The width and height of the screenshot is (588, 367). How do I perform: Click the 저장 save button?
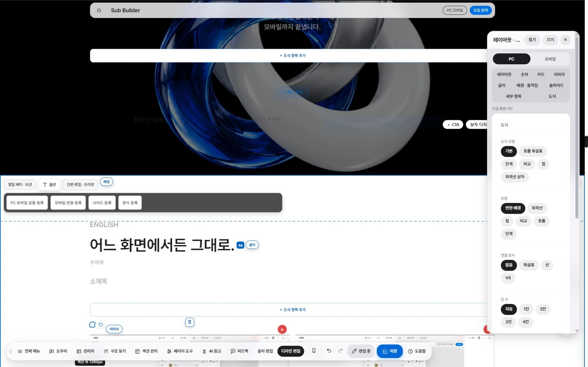pos(389,351)
